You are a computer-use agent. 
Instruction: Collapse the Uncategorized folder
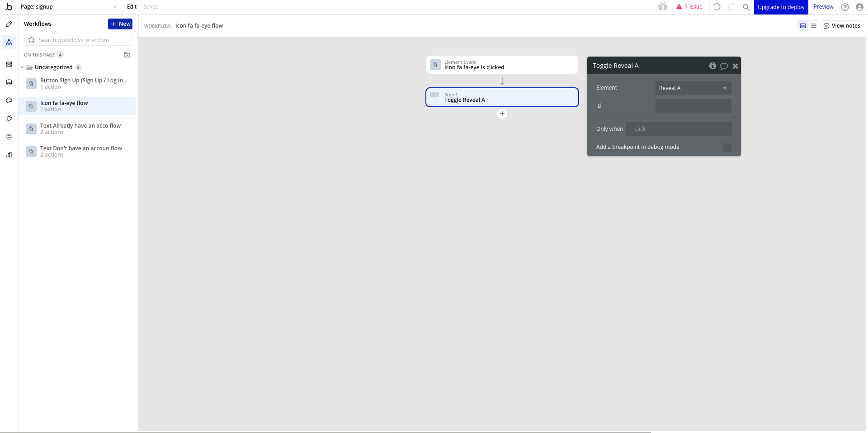point(22,67)
